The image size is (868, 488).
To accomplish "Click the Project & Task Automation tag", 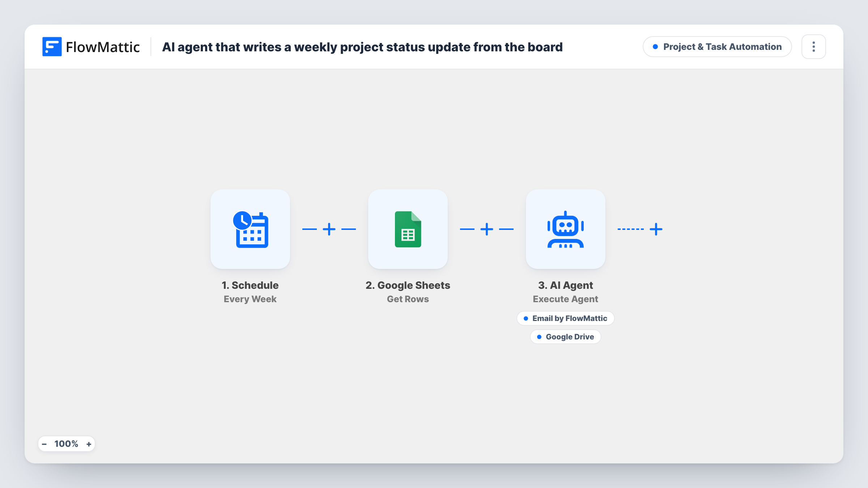I will click(717, 47).
